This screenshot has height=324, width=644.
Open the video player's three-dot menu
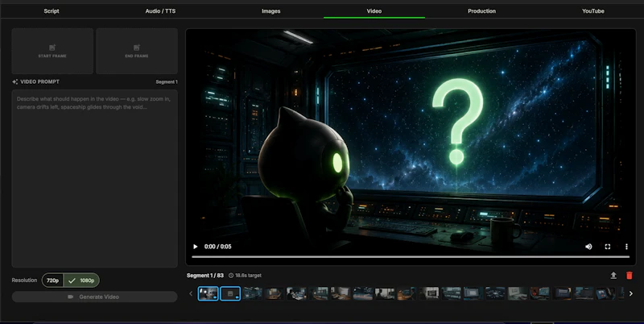tap(626, 247)
